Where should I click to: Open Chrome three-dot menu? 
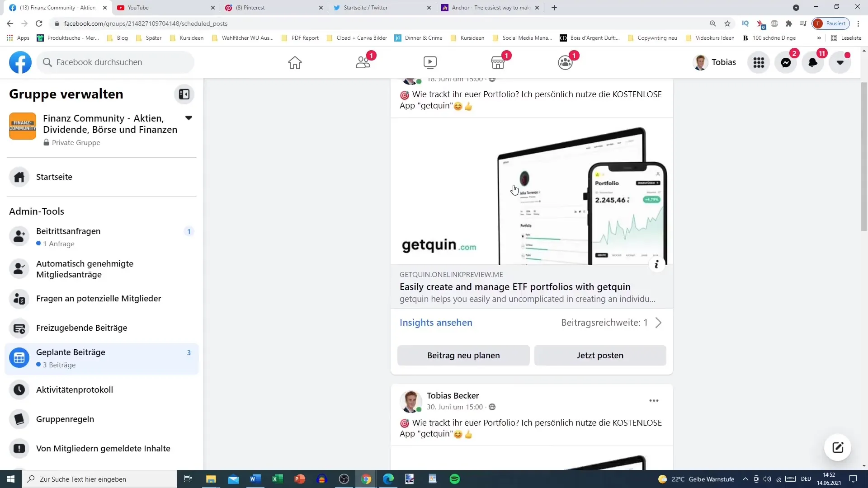[x=858, y=23]
